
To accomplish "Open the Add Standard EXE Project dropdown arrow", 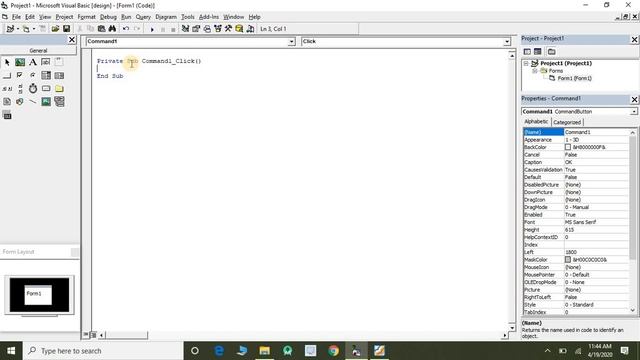I will click(x=18, y=29).
